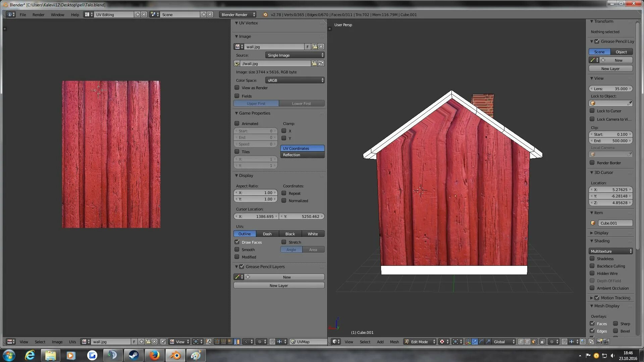Viewport: 644px width, 362px height.
Task: Unlink wall.jpg with the X icon in Image panel
Action: click(321, 47)
